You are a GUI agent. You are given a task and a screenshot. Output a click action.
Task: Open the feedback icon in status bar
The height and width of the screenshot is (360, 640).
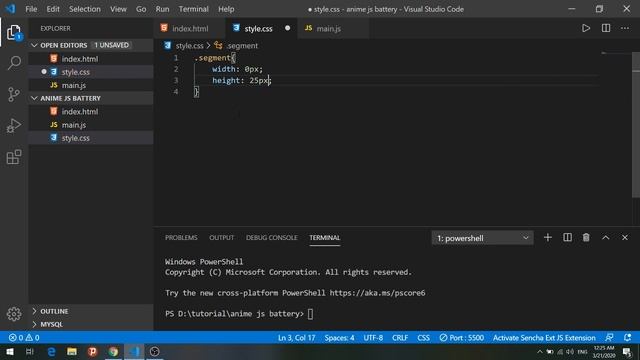[x=609, y=338]
